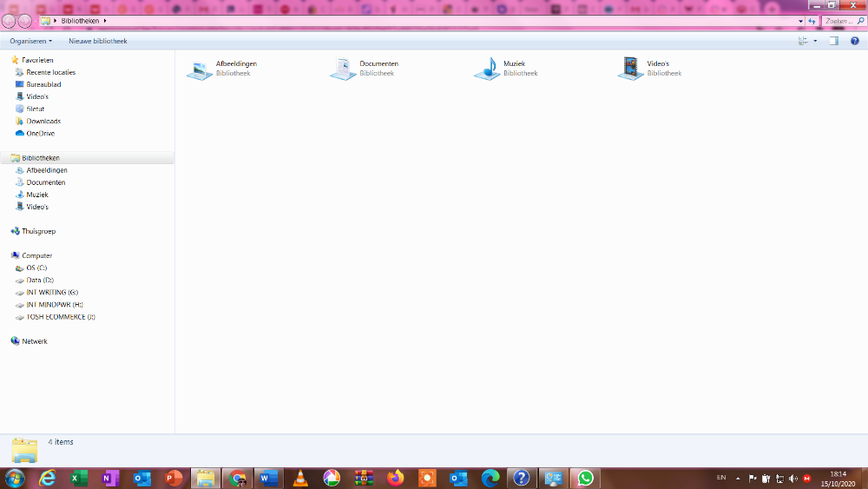Click the Zoeken search field
This screenshot has height=489, width=868.
840,21
